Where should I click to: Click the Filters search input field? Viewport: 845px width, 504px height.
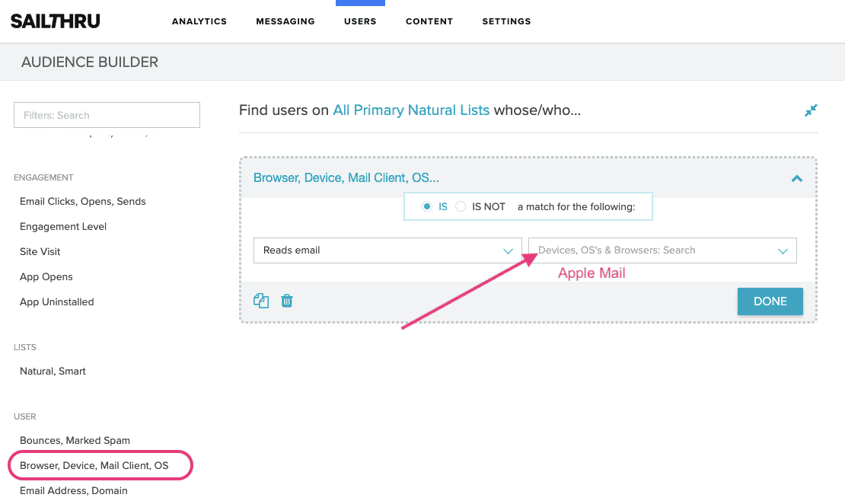[x=107, y=114]
